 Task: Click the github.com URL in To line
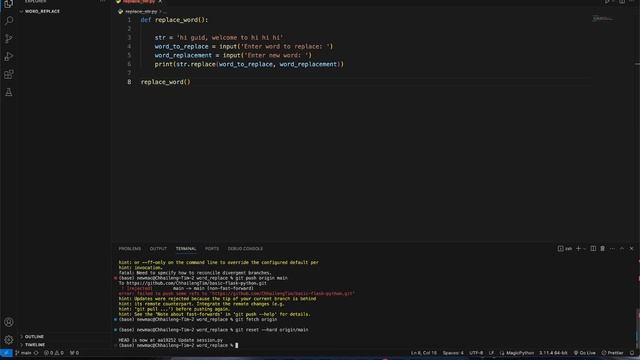point(196,283)
